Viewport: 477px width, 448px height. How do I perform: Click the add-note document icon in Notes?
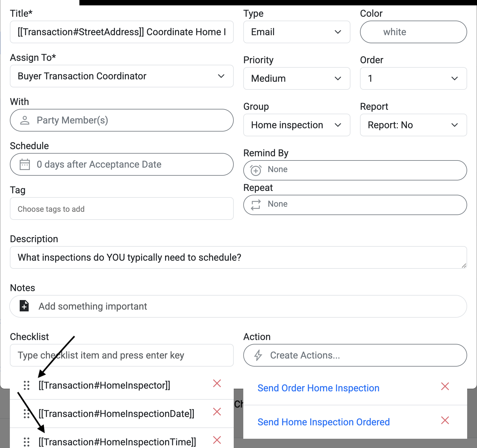[24, 306]
